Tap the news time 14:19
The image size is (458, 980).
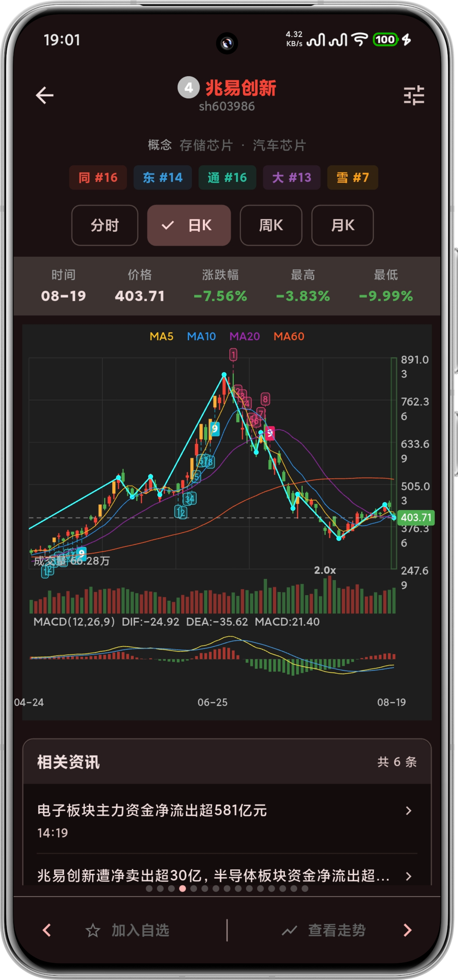53,833
